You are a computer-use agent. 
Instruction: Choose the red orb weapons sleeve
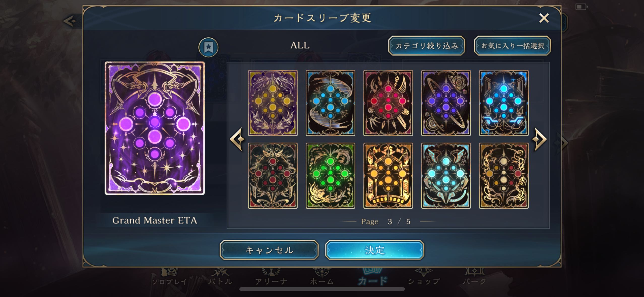pos(388,103)
